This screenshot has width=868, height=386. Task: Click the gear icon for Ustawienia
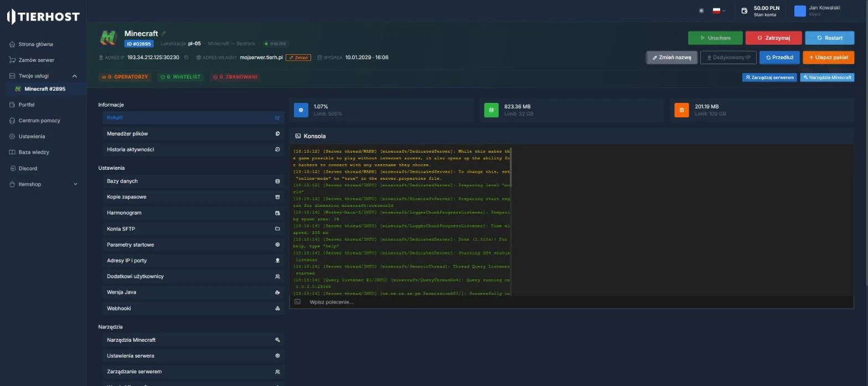(13, 137)
